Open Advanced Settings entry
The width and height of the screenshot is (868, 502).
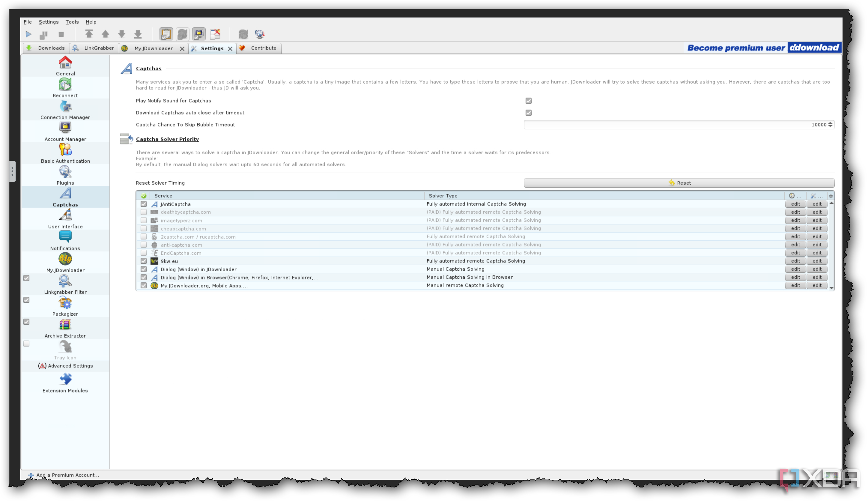(x=66, y=366)
